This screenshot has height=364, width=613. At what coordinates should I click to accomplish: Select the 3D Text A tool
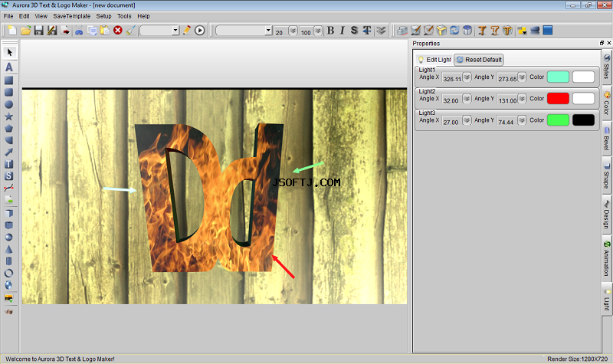[x=9, y=67]
